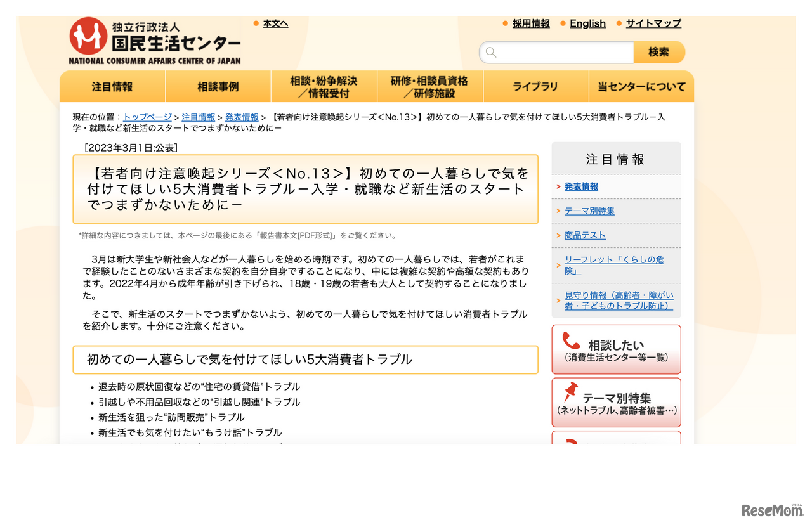Image resolution: width=812 pixels, height=525 pixels.
Task: Click the 注目情報 sidebar heading
Action: point(616,159)
